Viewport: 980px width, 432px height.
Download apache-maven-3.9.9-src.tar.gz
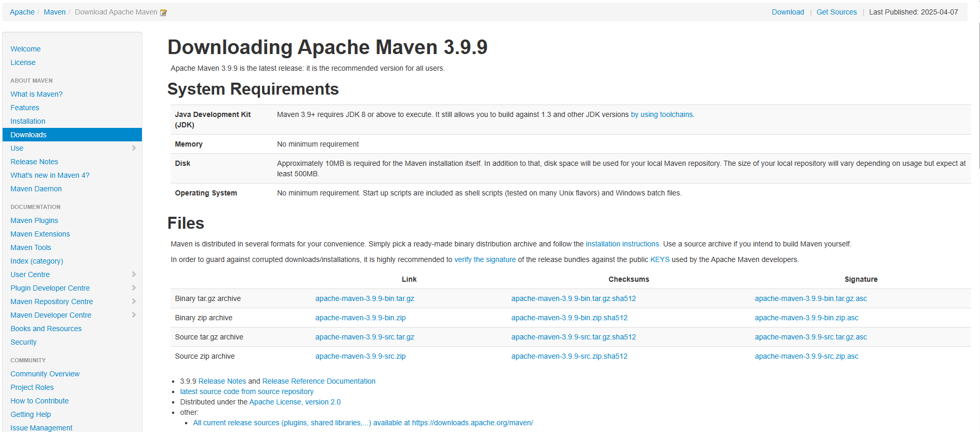[364, 337]
